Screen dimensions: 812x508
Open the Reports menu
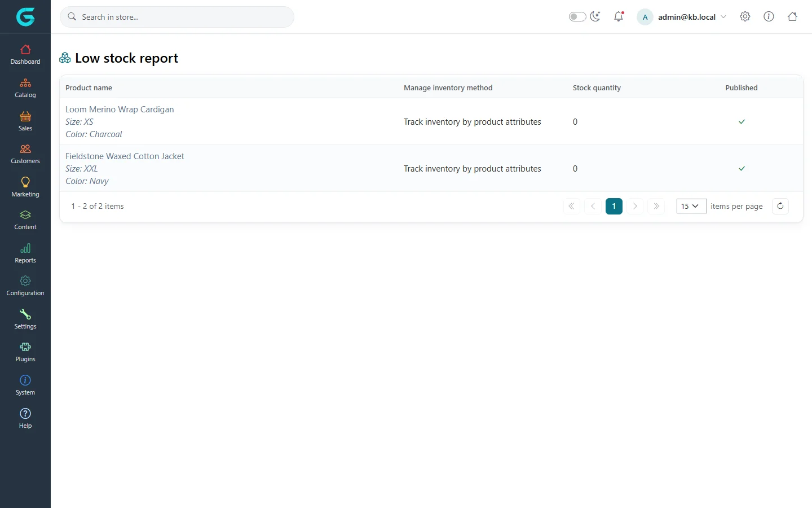(25, 253)
